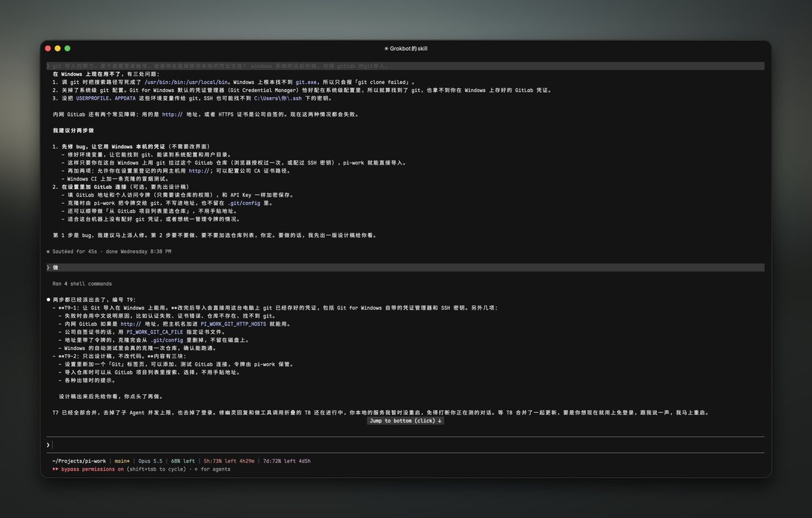Click the window title 'Grokbot的 skill'

[x=406, y=49]
